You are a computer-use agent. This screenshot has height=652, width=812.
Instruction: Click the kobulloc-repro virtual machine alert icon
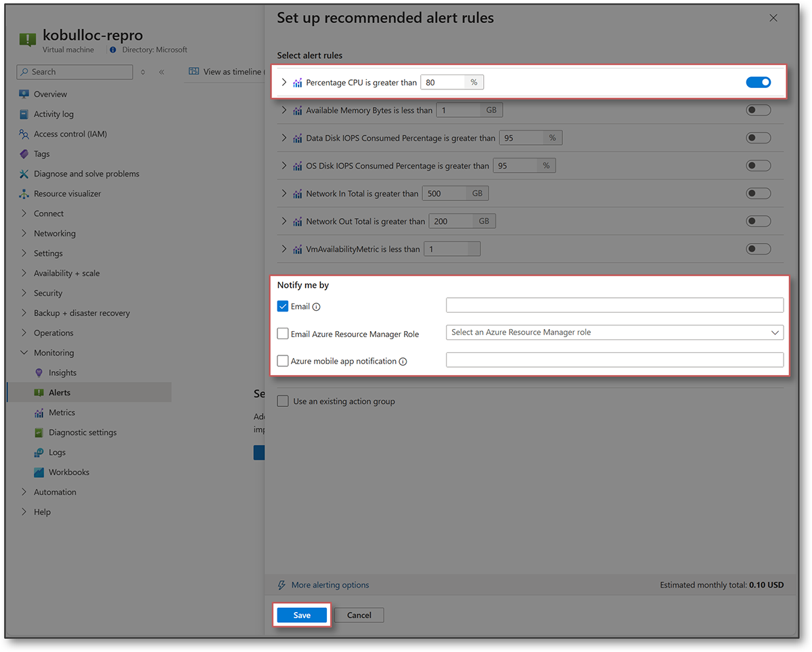pyautogui.click(x=28, y=39)
